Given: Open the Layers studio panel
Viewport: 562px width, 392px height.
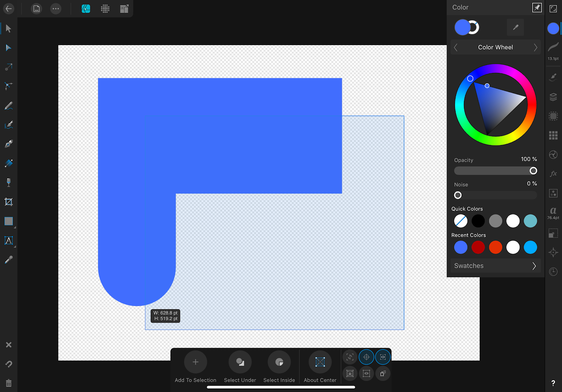Looking at the screenshot, I should coord(553,96).
